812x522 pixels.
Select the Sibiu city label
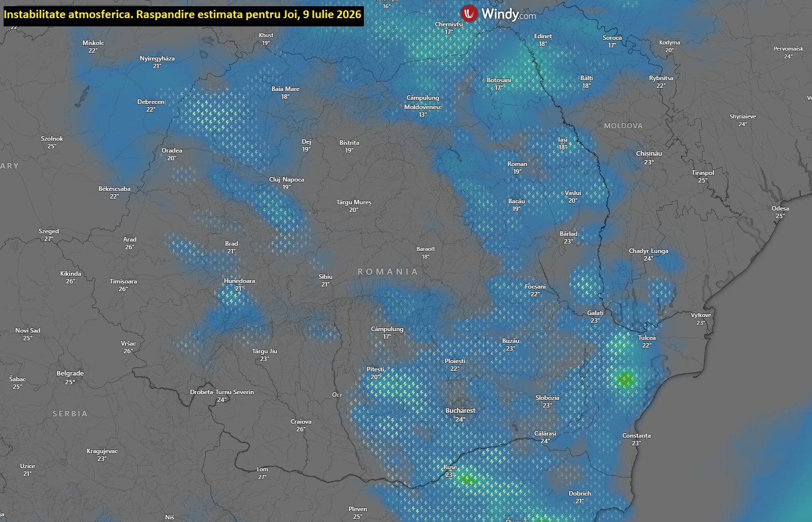(326, 277)
